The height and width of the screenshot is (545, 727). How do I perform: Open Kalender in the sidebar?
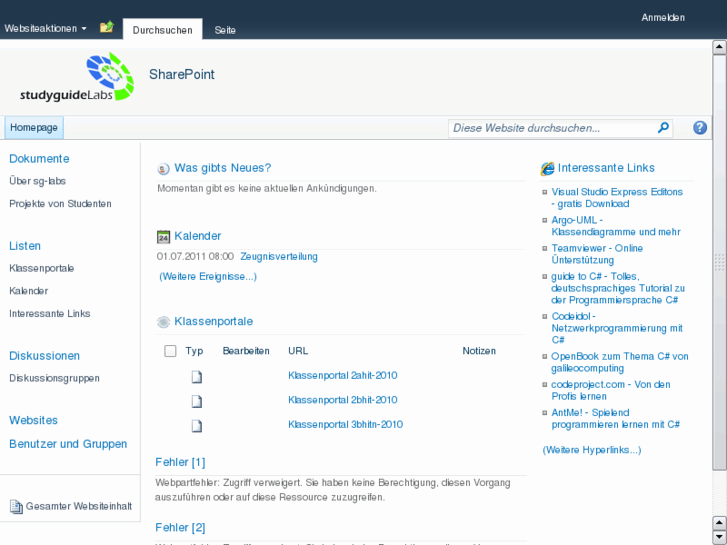[x=29, y=291]
